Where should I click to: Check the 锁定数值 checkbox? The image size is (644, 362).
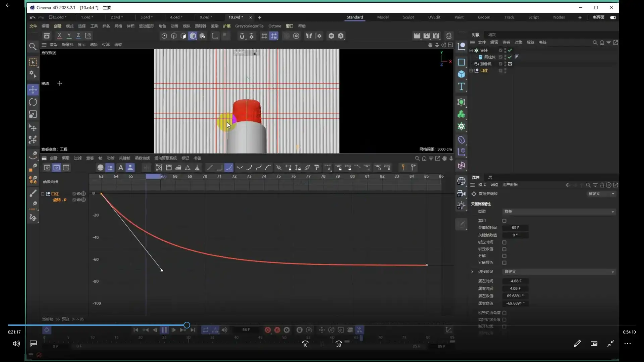(504, 249)
